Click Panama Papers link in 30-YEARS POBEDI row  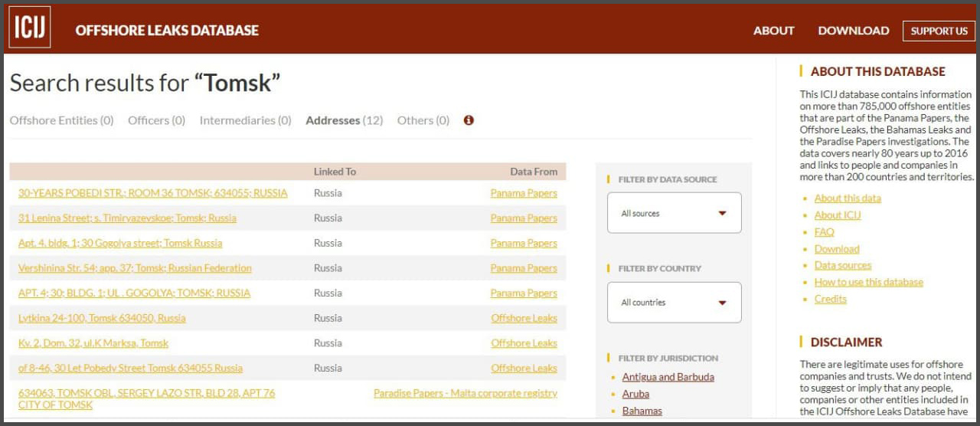524,193
